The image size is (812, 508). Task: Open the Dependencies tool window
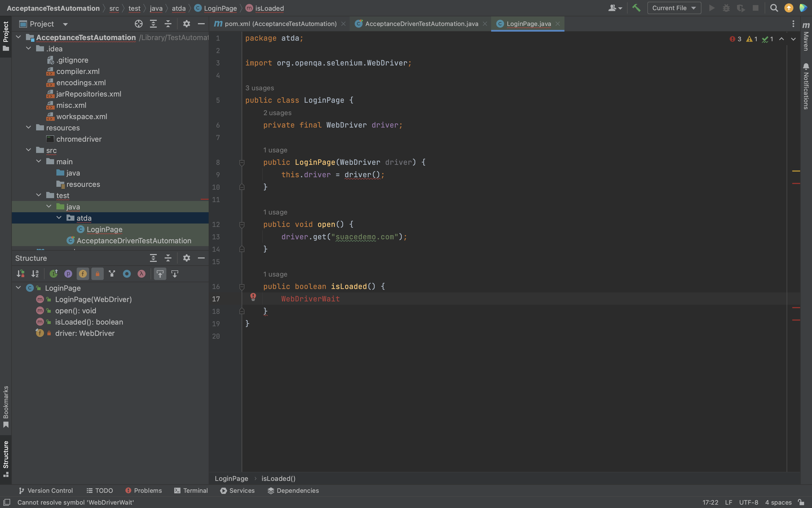tap(293, 491)
